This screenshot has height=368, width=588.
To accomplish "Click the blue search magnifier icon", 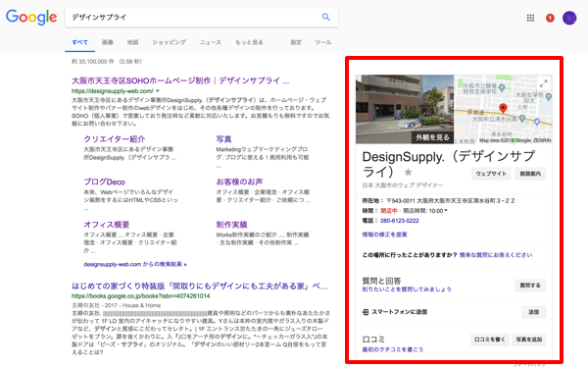I will point(326,17).
